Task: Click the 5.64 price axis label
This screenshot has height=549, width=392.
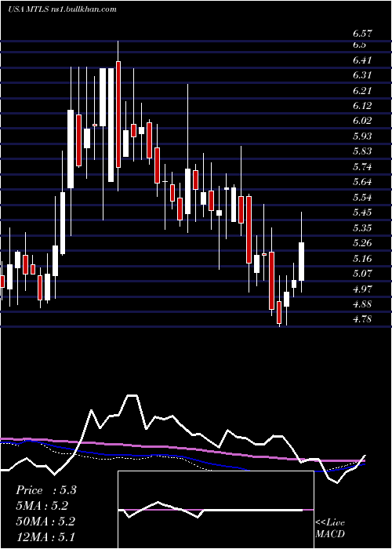Action: tap(362, 182)
